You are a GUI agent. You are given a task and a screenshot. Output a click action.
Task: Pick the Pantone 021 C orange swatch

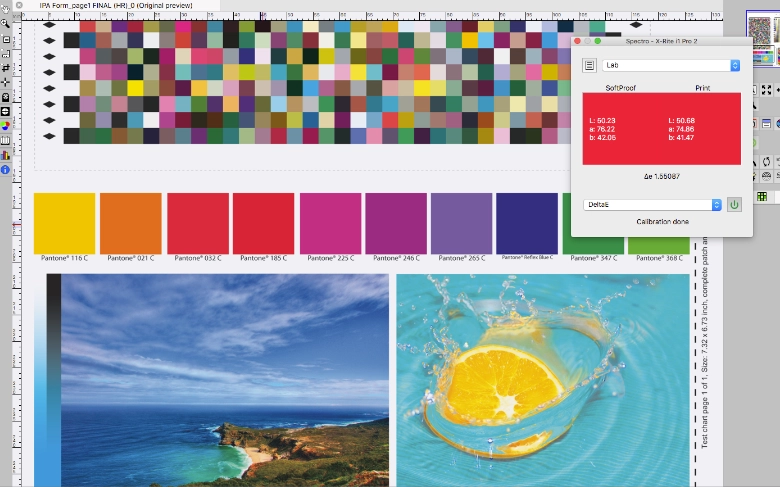[130, 223]
